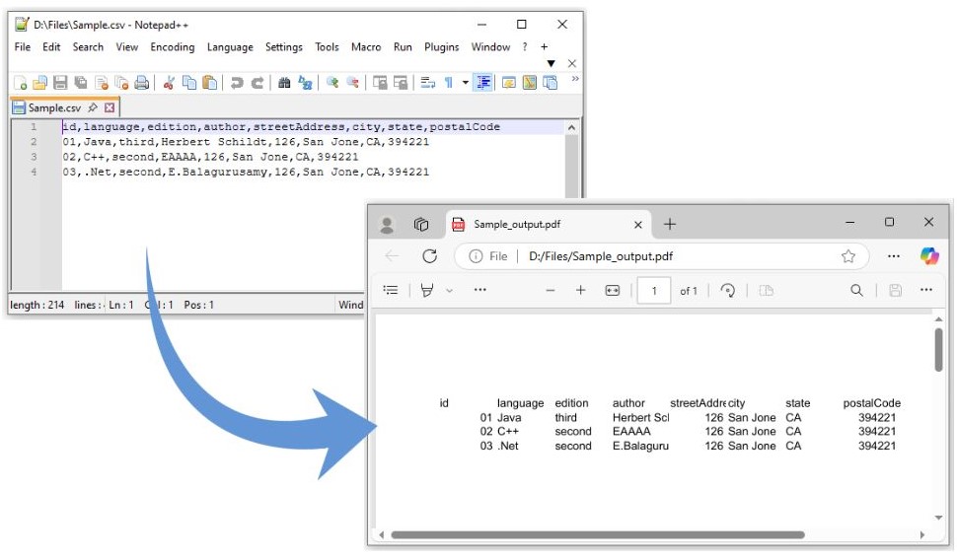This screenshot has height=560, width=957.
Task: Toggle Show All Characters pilcrow button
Action: point(449,83)
